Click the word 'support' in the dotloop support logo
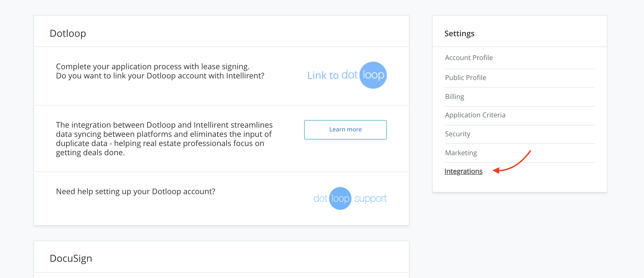644x278 pixels. coord(370,198)
